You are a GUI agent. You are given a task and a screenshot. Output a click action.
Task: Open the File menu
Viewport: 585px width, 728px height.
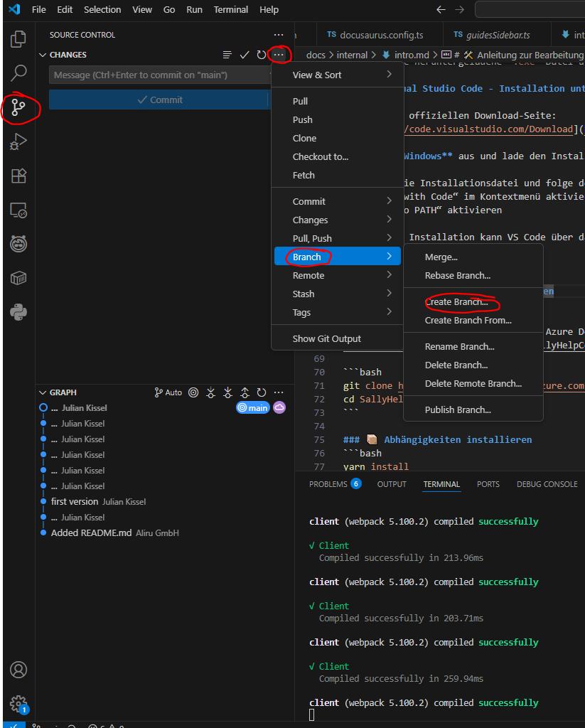38,9
